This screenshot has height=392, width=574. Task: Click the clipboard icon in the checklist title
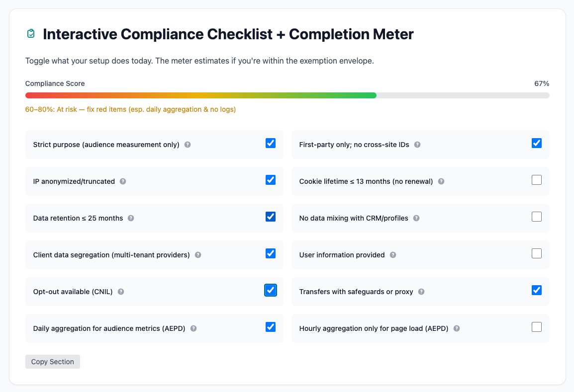pos(30,34)
